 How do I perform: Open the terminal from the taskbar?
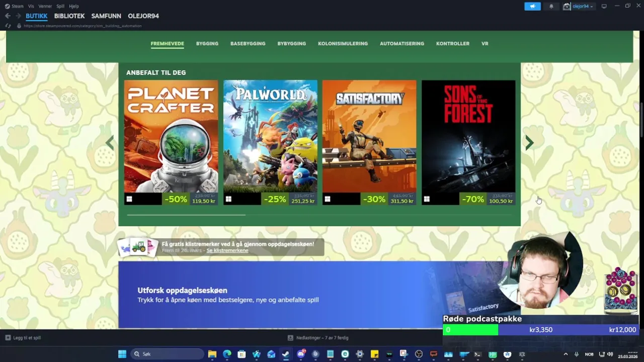(x=477, y=354)
